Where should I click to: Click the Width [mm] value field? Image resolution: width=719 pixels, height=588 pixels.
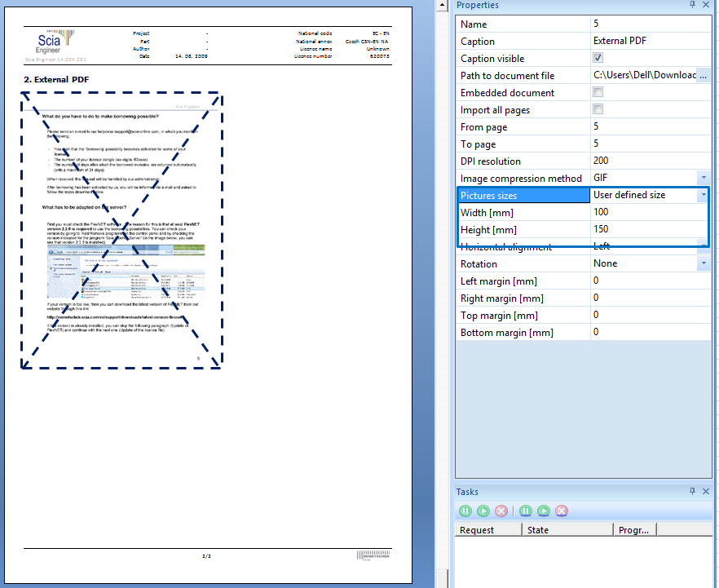pos(649,212)
